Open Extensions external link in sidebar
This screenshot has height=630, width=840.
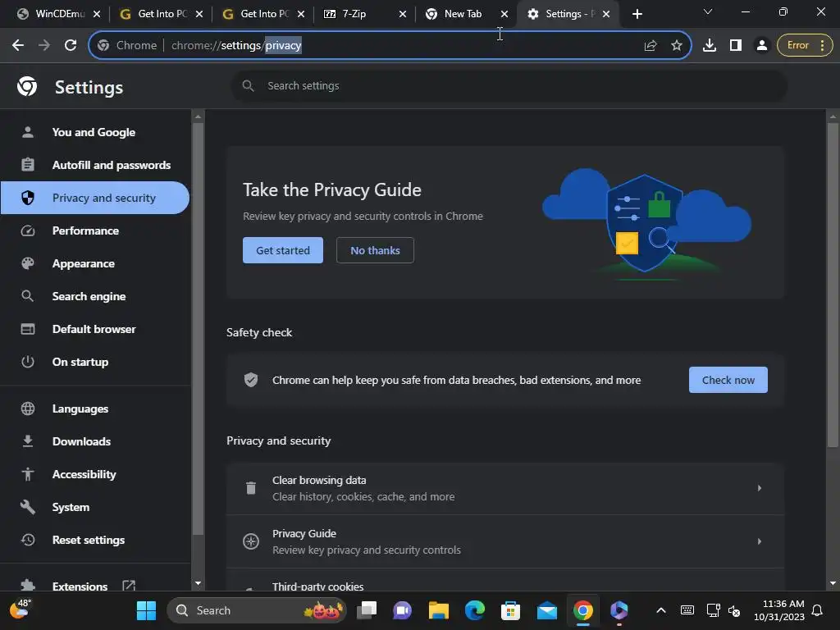129,586
